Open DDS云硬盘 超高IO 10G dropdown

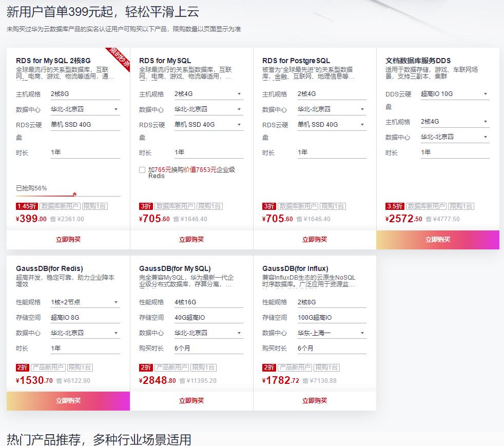(x=455, y=94)
